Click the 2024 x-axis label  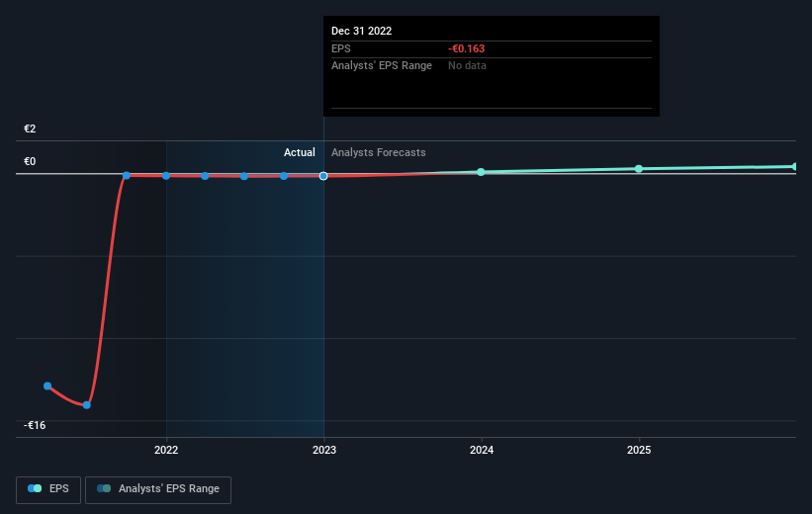(x=482, y=450)
